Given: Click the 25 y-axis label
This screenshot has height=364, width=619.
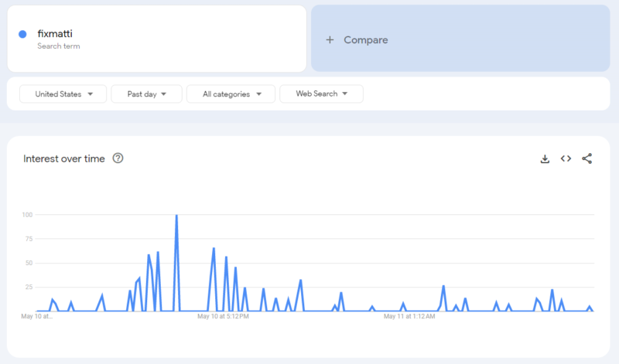Looking at the screenshot, I should [29, 287].
